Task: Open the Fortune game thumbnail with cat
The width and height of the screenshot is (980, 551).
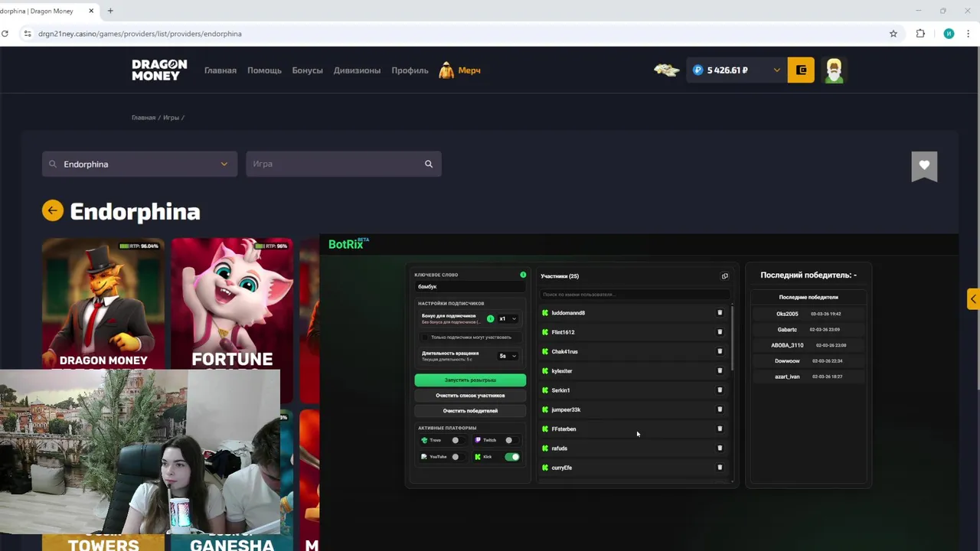Action: point(232,320)
